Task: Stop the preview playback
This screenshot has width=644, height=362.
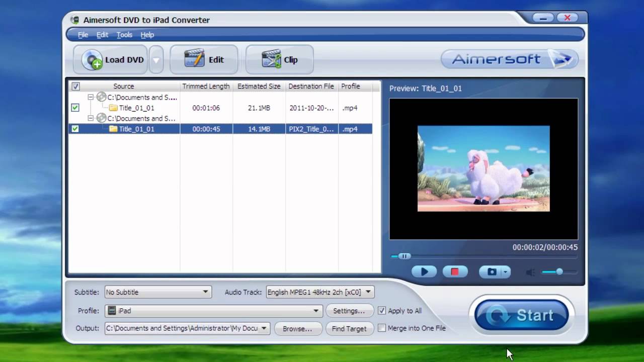Action: pyautogui.click(x=455, y=271)
